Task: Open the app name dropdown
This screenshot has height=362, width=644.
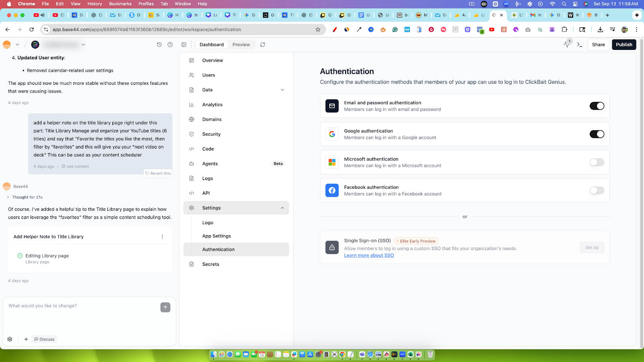Action: [x=83, y=45]
